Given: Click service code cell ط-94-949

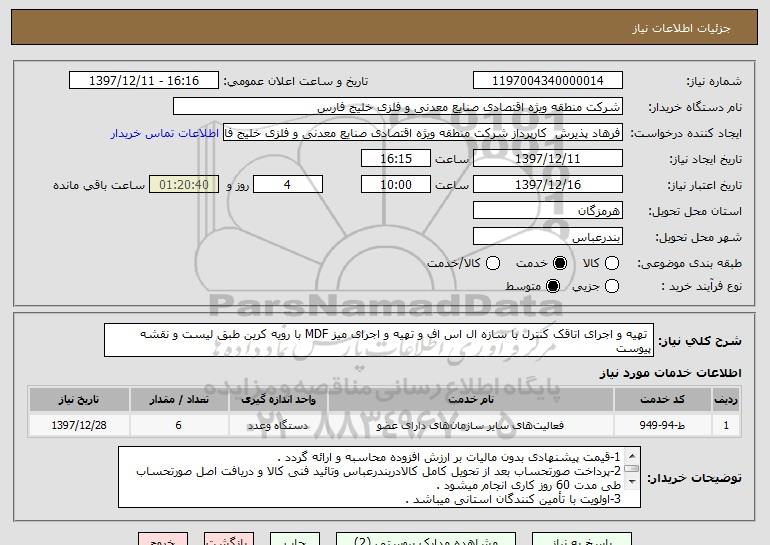Looking at the screenshot, I should (662, 425).
